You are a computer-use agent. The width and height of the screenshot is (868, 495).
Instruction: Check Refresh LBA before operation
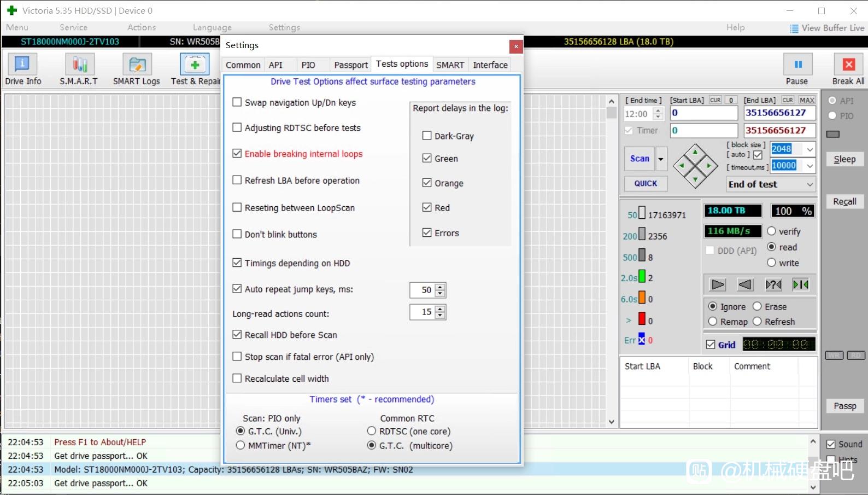coord(237,180)
